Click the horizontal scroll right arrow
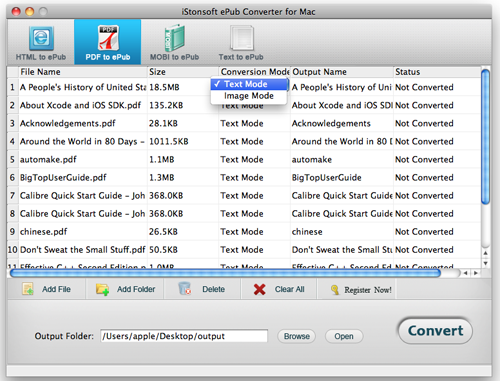This screenshot has height=381, width=500. (x=476, y=273)
